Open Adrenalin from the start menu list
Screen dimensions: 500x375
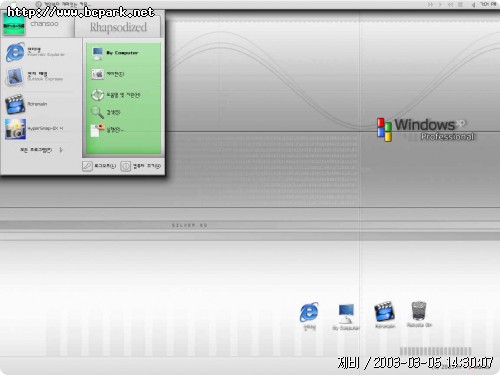coord(27,104)
